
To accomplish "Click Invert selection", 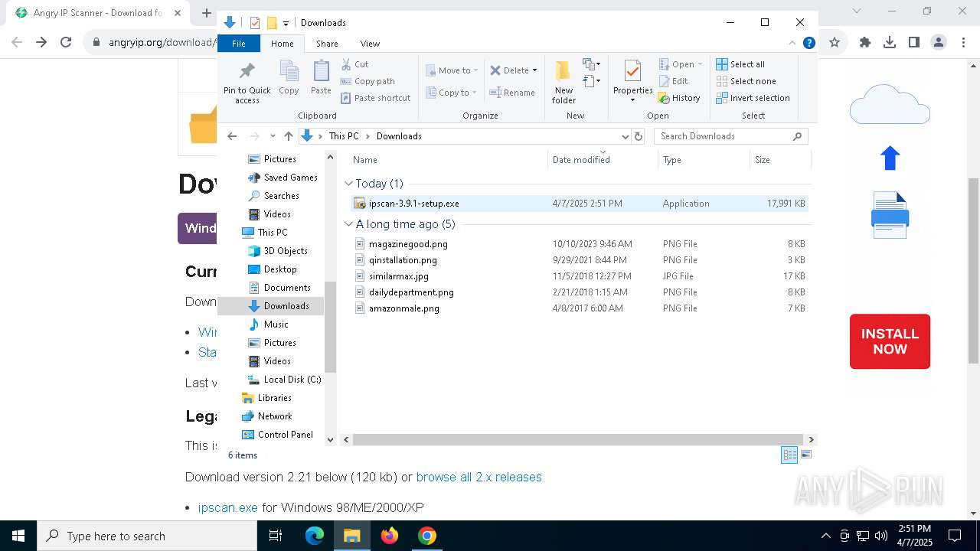I will point(753,98).
